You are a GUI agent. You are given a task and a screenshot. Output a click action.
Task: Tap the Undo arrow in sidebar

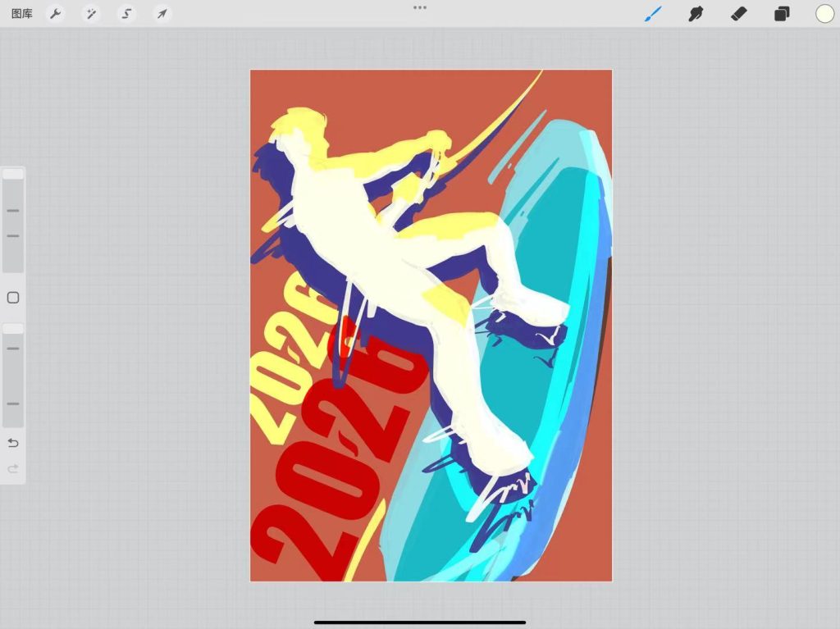(13, 444)
